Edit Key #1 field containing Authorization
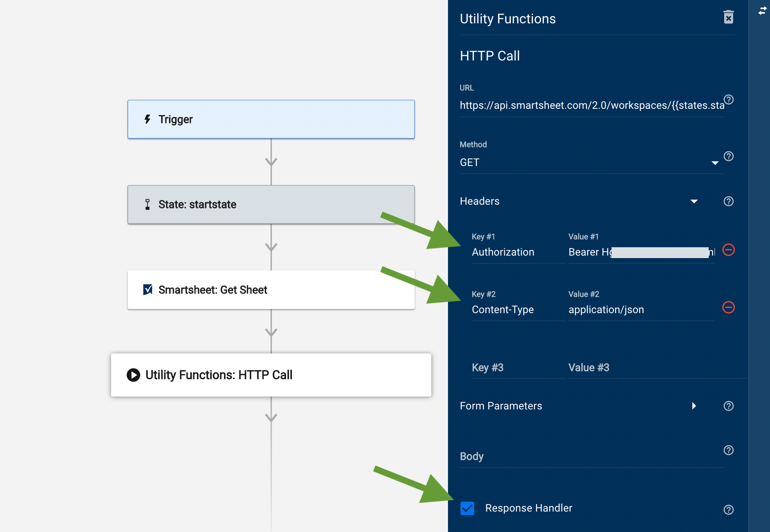Screen dimensions: 770x532 518,252
